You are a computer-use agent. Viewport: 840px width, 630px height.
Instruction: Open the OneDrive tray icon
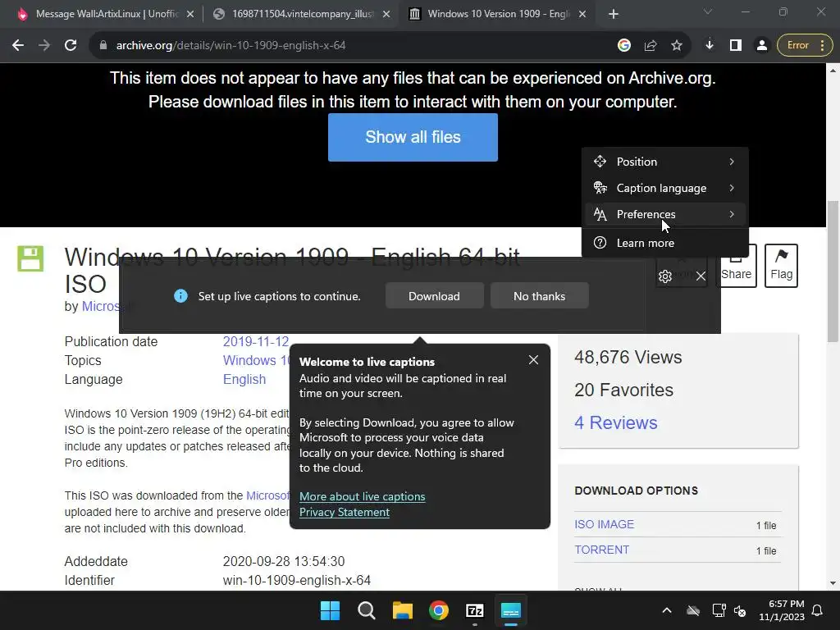tap(693, 610)
